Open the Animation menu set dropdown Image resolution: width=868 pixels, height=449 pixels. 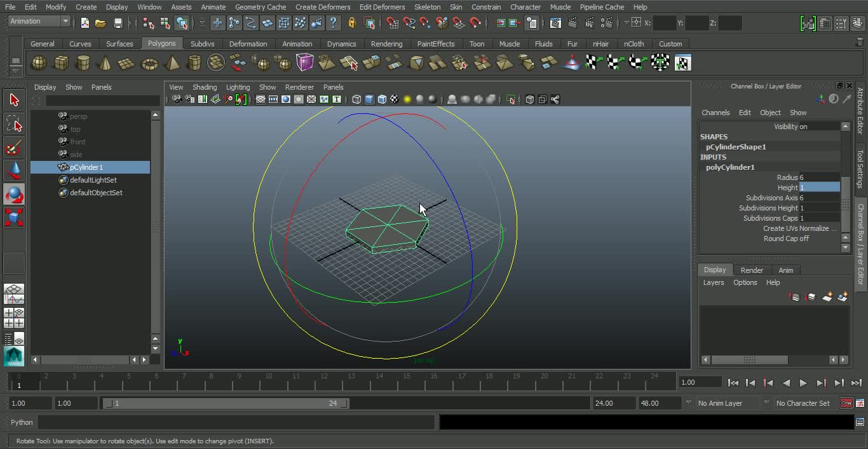click(x=39, y=21)
